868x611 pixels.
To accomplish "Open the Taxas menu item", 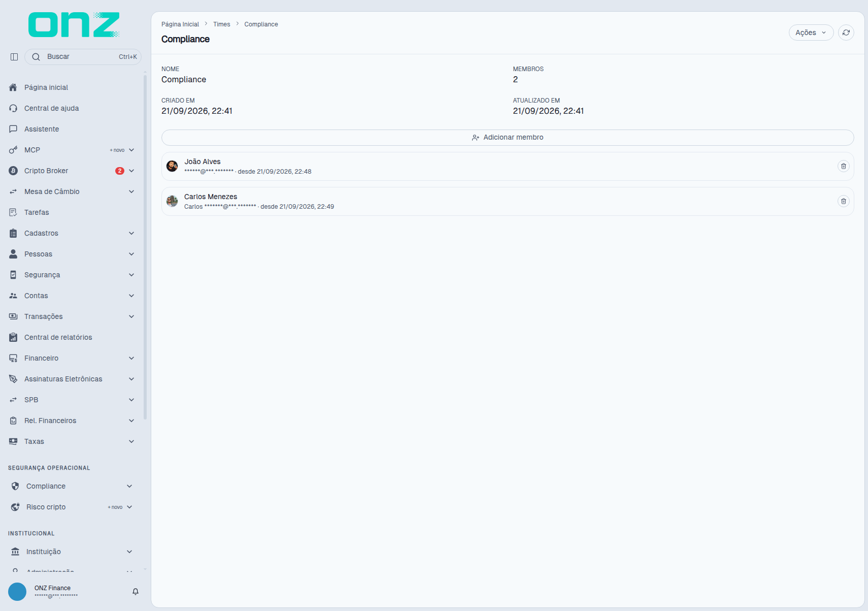I will tap(72, 441).
